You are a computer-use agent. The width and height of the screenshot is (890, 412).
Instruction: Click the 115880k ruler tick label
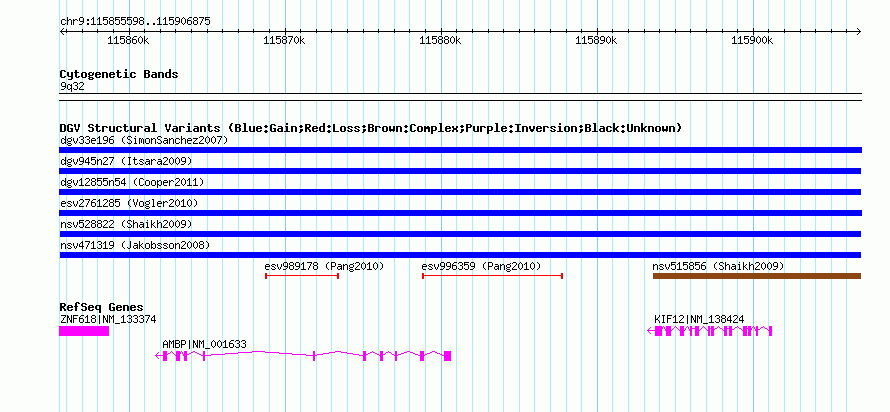440,41
